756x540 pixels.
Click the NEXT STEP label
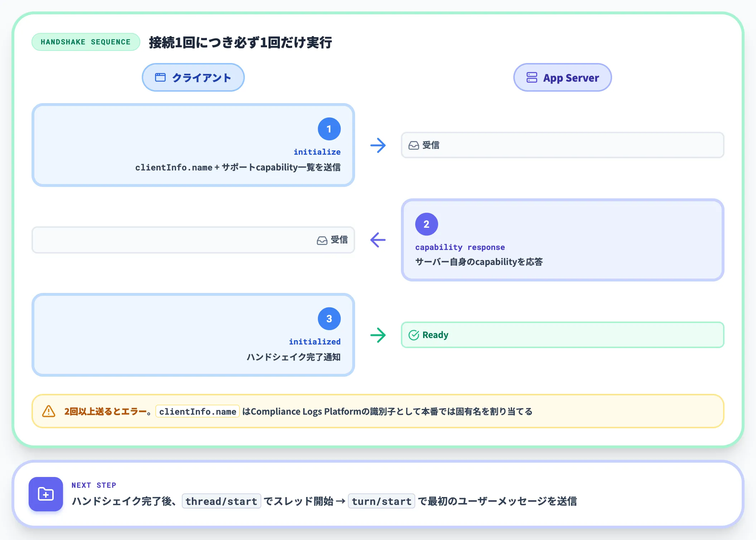click(x=94, y=485)
